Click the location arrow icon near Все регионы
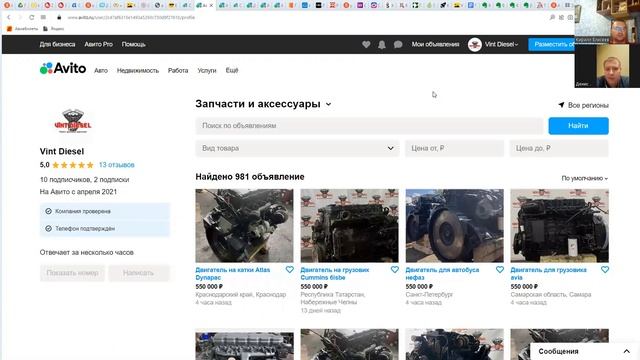Viewport: 640px width, 360px height. tap(561, 105)
